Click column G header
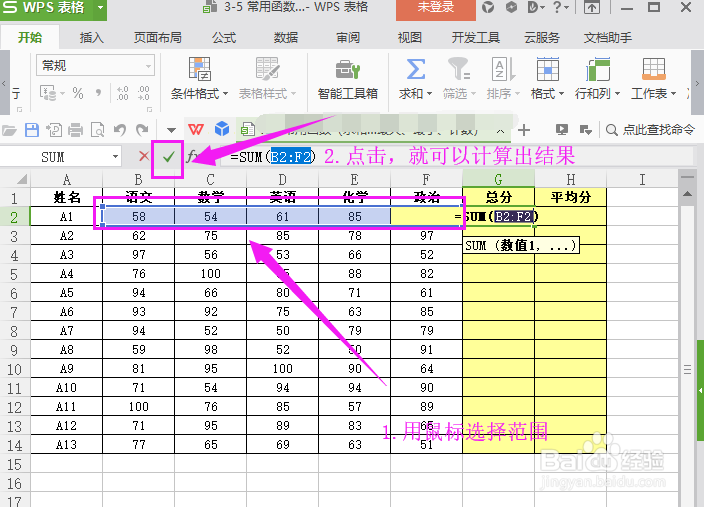This screenshot has height=507, width=704. pos(498,179)
